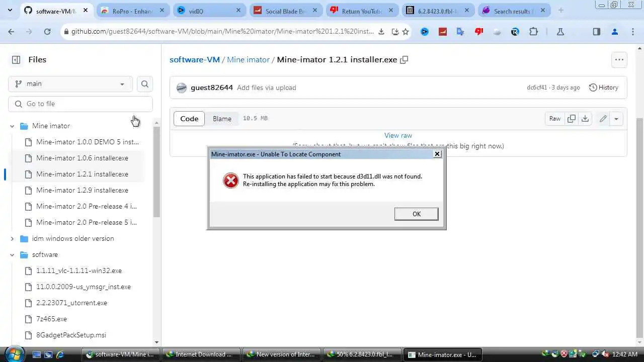Switch to Search results browser tab
Screen dimensions: 644x362
[x=513, y=11]
